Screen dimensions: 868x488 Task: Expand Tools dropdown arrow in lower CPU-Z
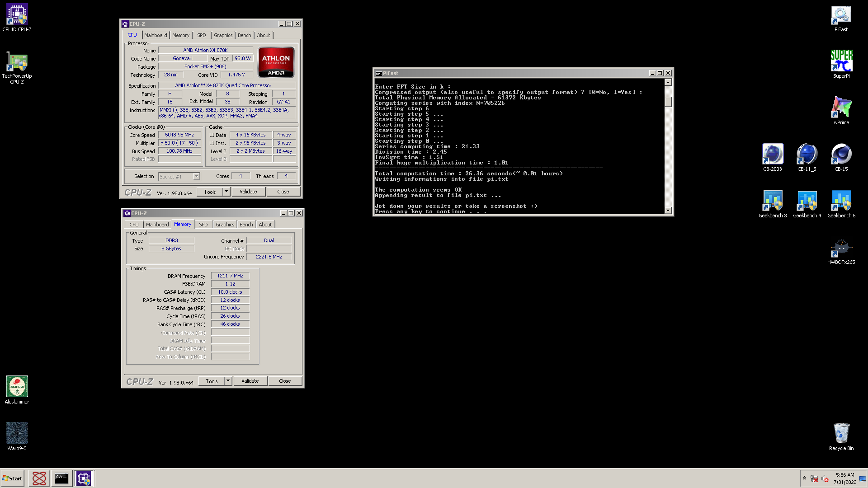point(228,381)
